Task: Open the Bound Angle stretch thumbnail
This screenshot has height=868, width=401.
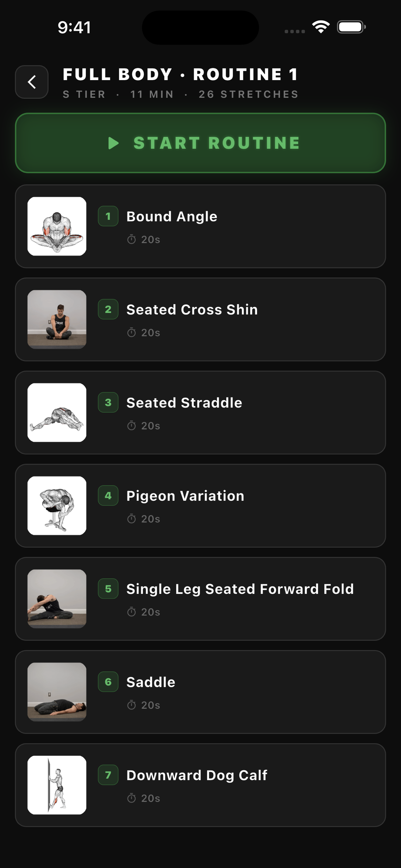Action: point(57,226)
